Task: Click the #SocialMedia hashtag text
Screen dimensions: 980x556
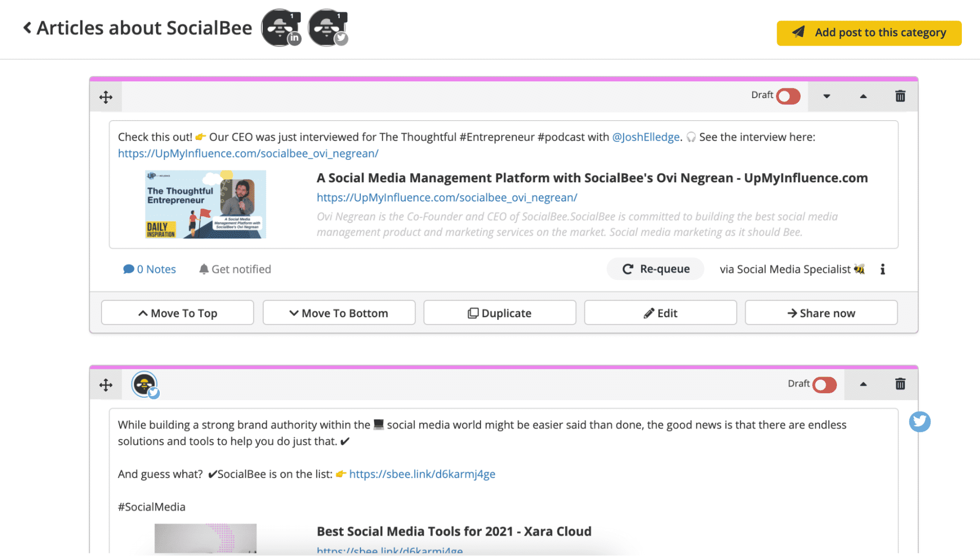Action: 151,507
